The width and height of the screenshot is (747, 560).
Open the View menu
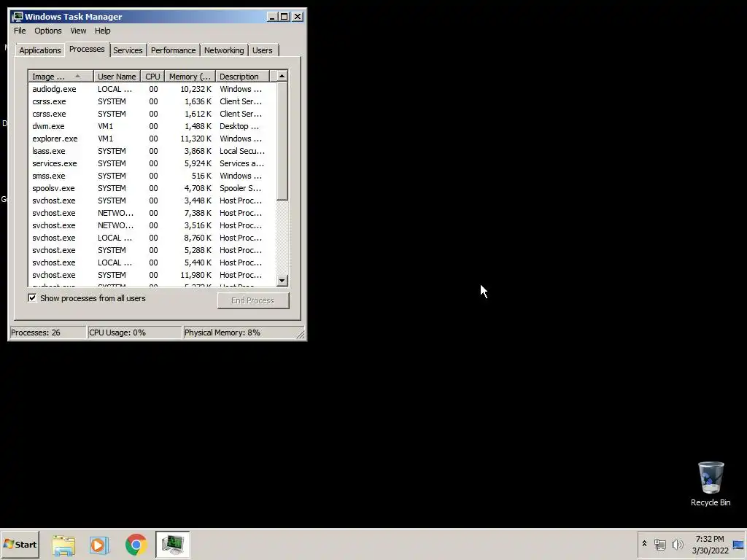pyautogui.click(x=78, y=31)
